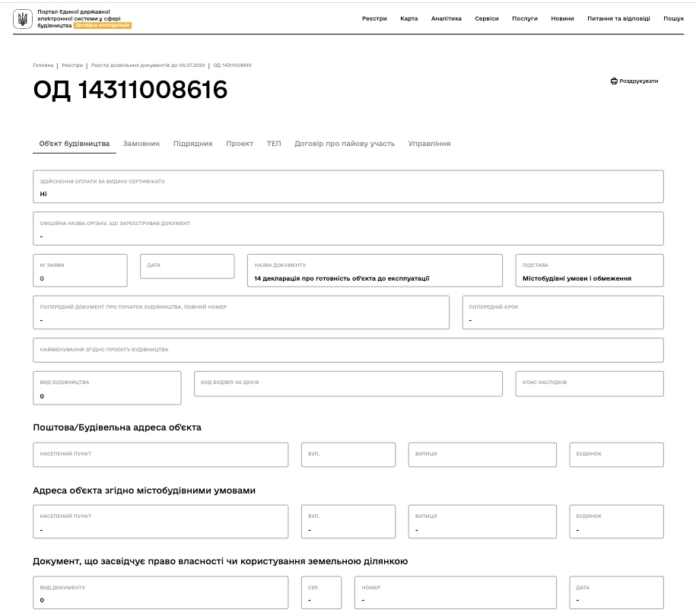Click the Офіційна назва органу field
The image size is (696, 616).
(x=348, y=229)
